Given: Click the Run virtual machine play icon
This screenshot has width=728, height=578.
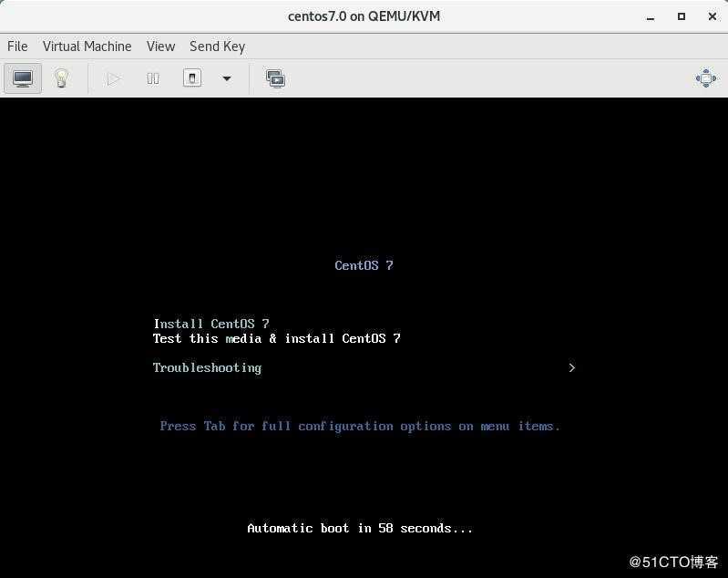Looking at the screenshot, I should click(113, 78).
